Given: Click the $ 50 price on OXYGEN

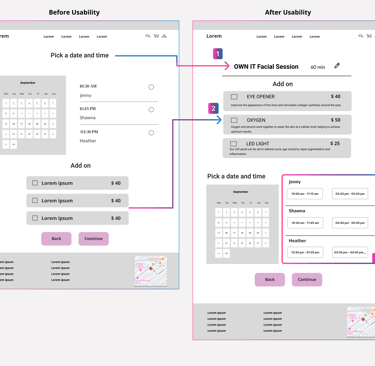Looking at the screenshot, I should pos(336,120).
